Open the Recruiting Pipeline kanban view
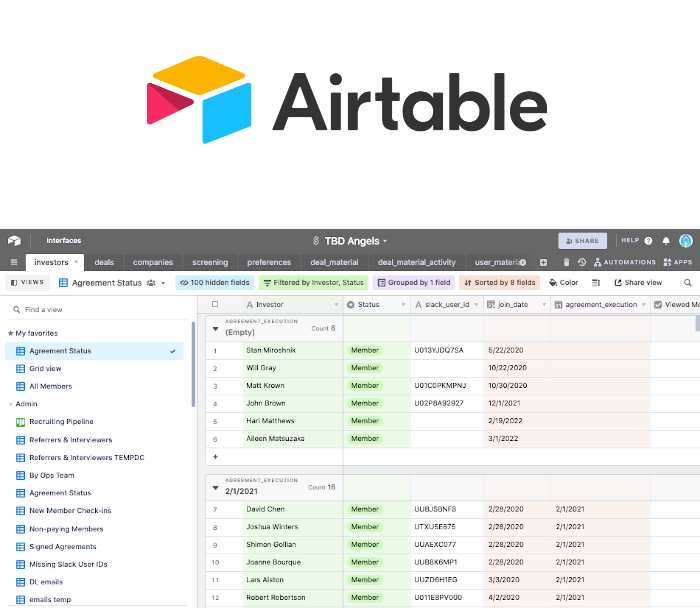Viewport: 700px width, 608px height. (61, 422)
